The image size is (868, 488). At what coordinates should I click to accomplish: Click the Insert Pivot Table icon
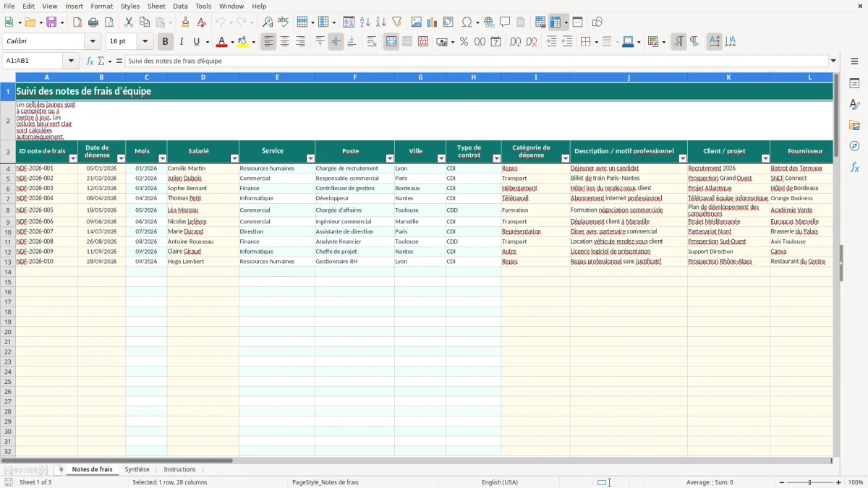(448, 22)
